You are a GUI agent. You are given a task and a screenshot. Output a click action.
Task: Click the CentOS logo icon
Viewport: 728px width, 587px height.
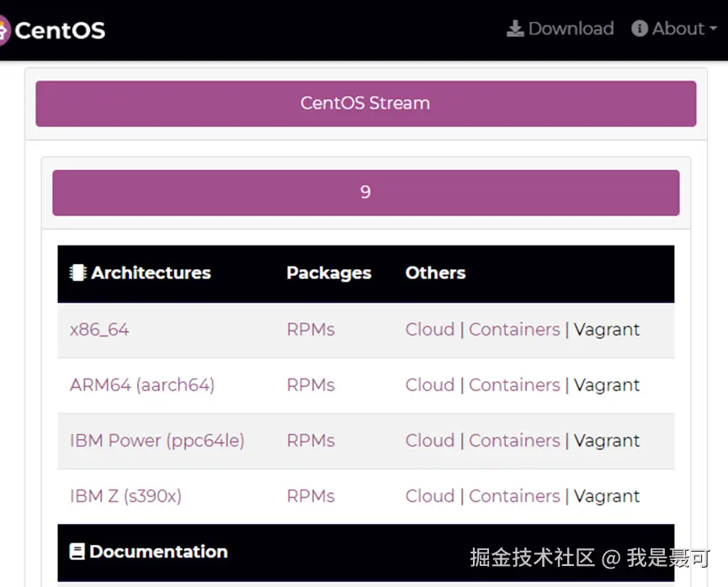tap(3, 30)
